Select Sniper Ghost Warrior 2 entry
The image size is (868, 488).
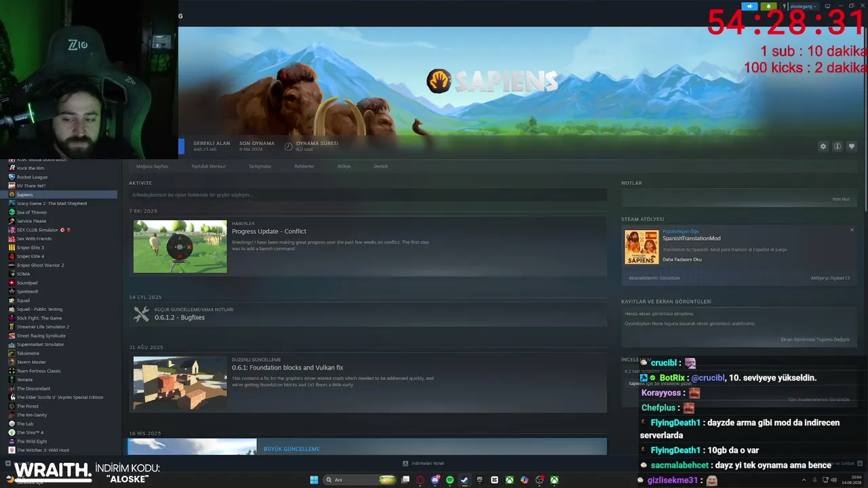point(40,265)
